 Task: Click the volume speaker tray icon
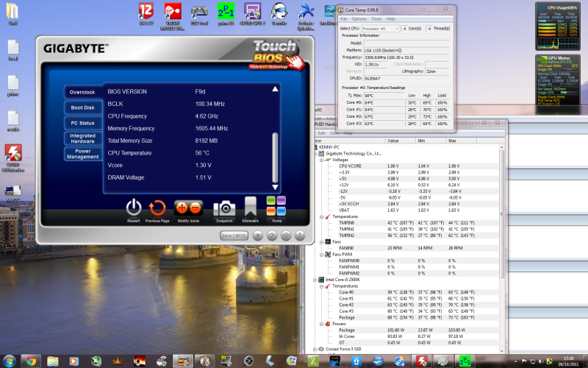541,361
